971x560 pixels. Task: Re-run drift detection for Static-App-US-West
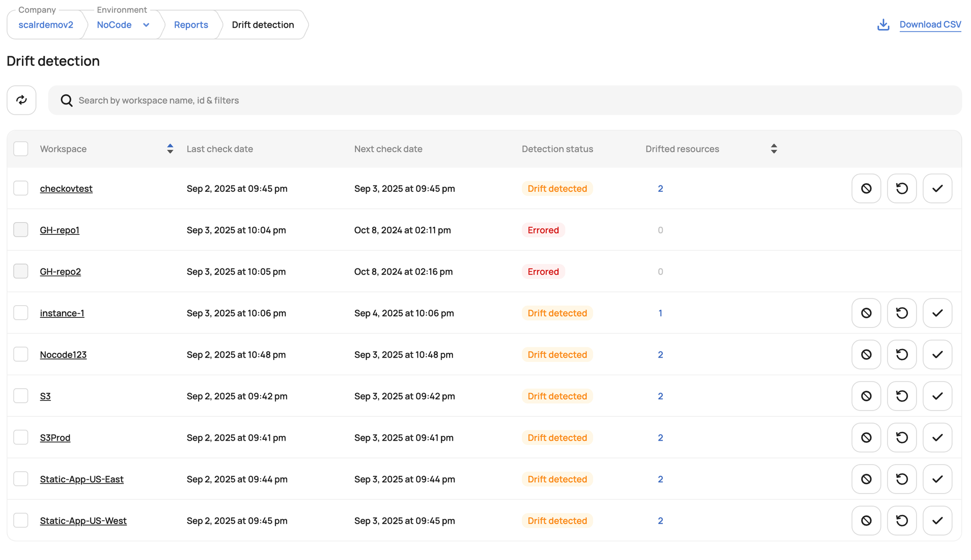pos(902,520)
